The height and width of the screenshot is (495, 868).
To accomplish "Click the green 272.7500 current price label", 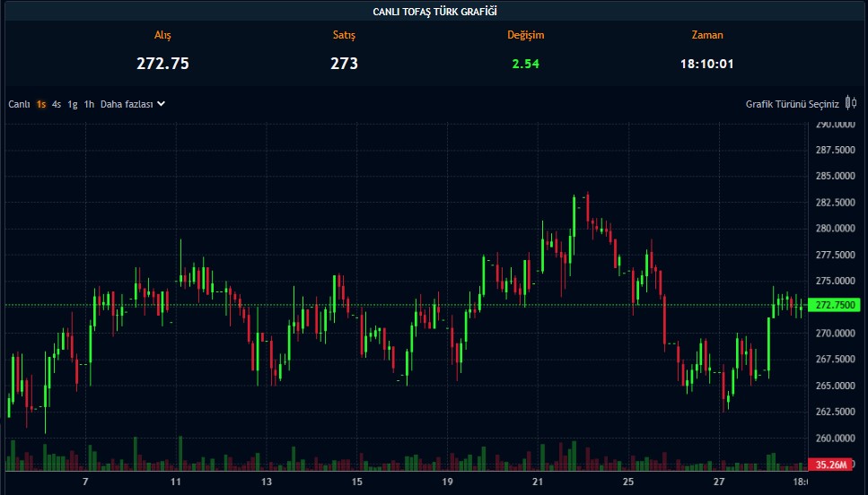I will (x=836, y=306).
